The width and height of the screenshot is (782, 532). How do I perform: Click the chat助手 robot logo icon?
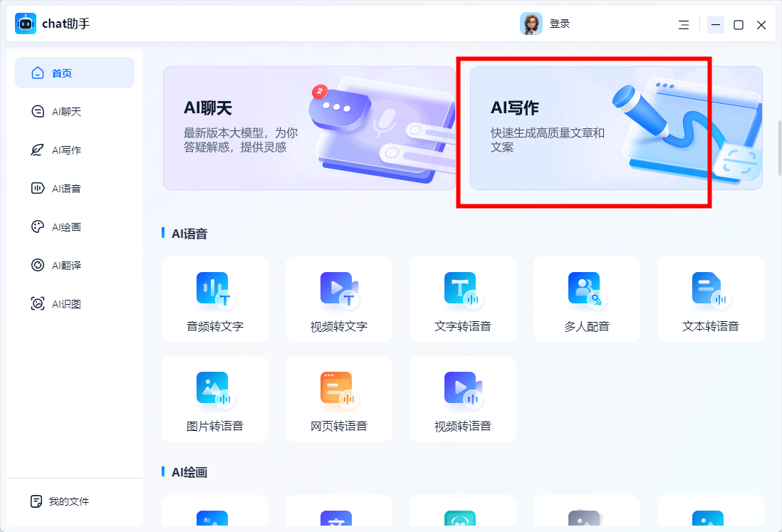click(26, 24)
